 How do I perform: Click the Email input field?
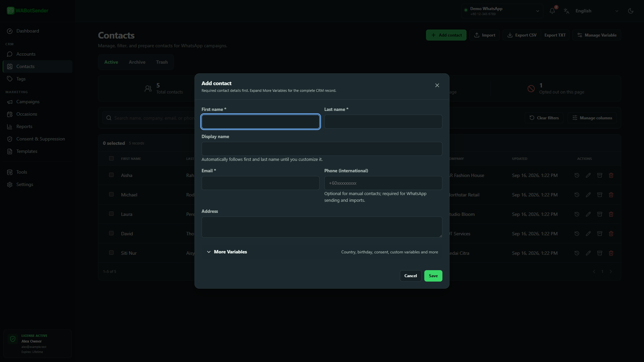point(261,183)
